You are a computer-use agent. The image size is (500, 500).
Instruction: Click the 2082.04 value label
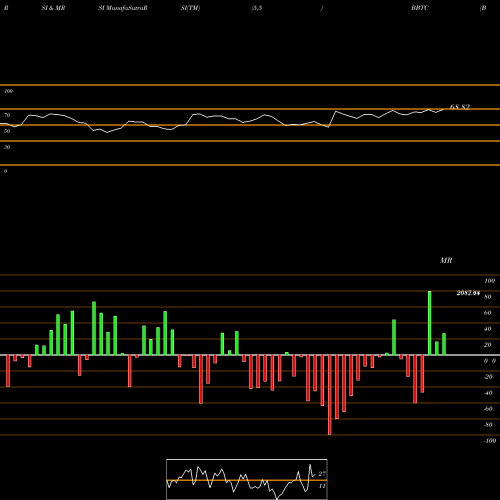468,293
